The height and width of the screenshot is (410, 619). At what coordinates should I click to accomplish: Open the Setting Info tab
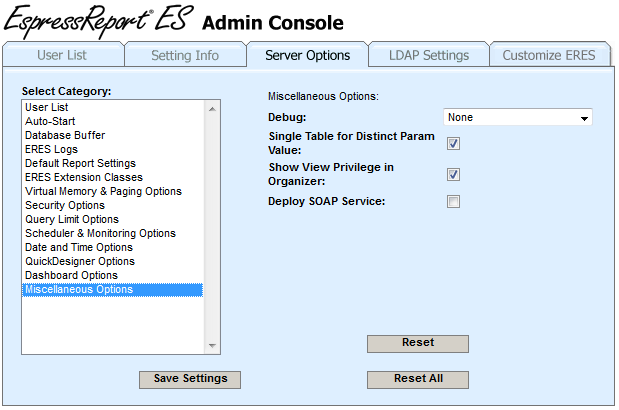pos(185,55)
